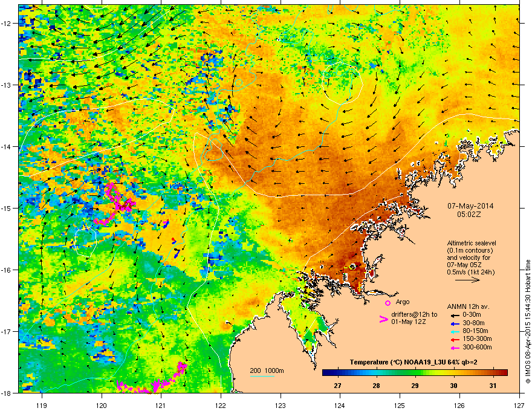Click the 'Altimetric sealevel' text line

coord(472,243)
